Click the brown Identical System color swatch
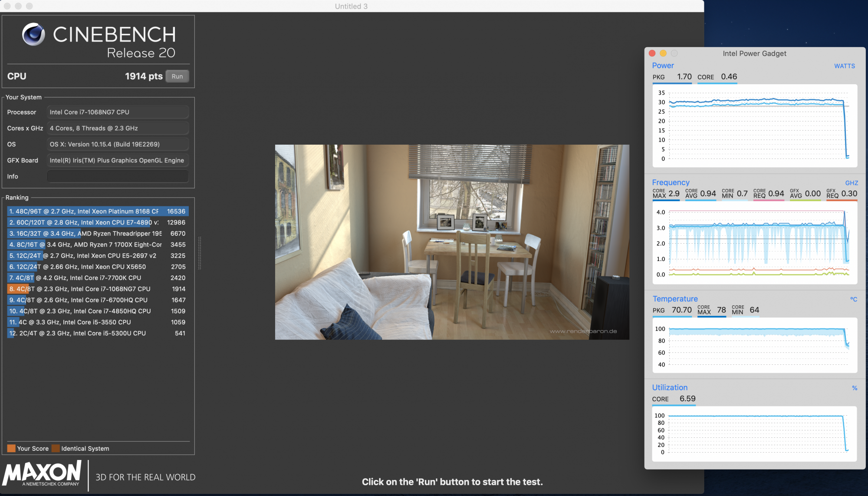Viewport: 868px width, 496px height. (x=56, y=448)
